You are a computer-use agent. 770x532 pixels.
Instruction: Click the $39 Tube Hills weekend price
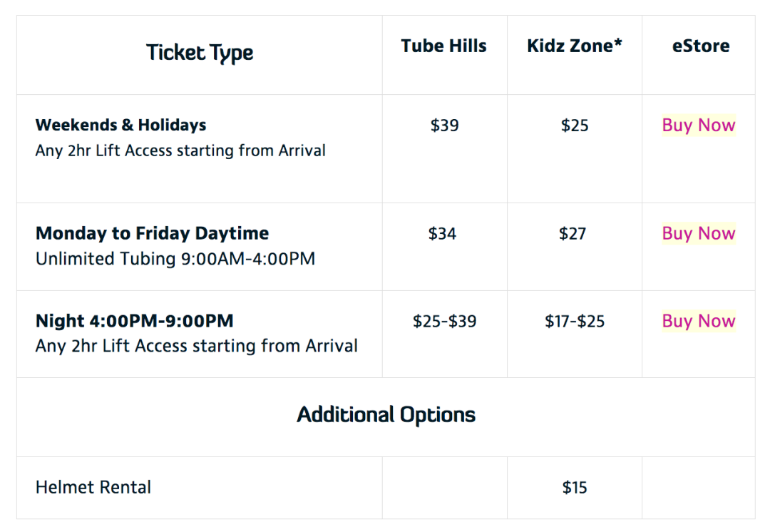pyautogui.click(x=444, y=126)
